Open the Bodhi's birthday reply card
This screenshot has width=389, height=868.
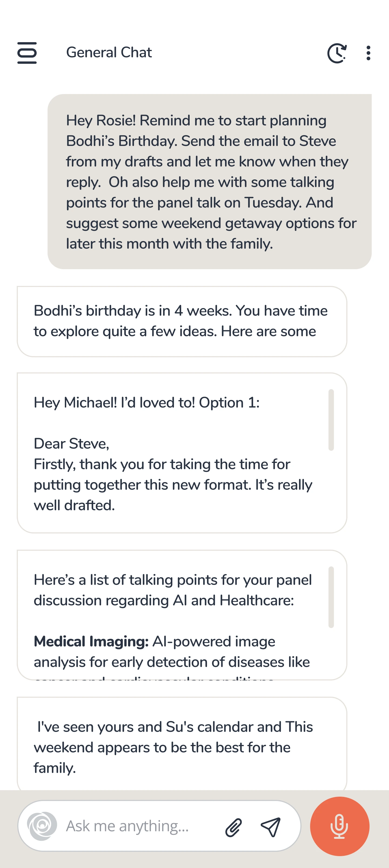tap(182, 321)
